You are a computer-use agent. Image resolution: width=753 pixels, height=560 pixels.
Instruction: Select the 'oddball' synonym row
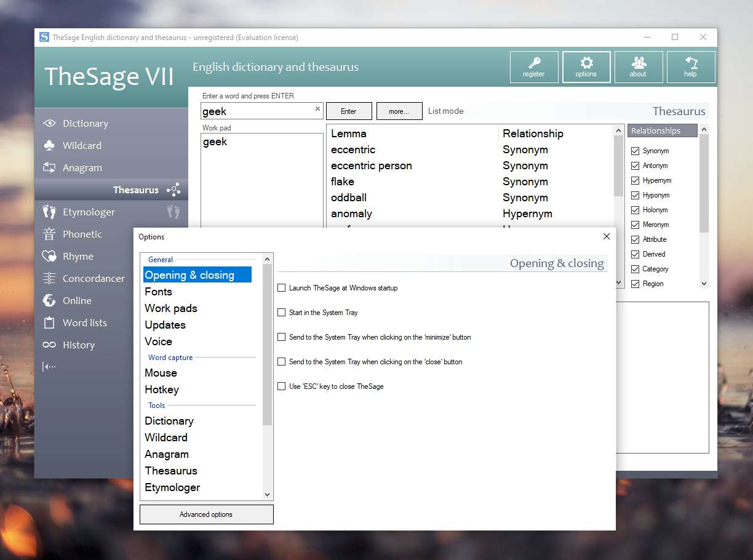pyautogui.click(x=470, y=198)
